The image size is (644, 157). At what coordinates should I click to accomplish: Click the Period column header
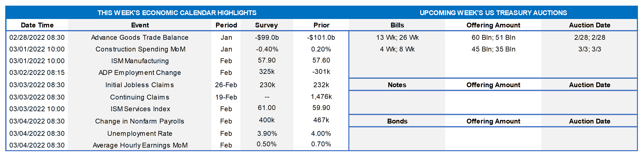tap(226, 25)
